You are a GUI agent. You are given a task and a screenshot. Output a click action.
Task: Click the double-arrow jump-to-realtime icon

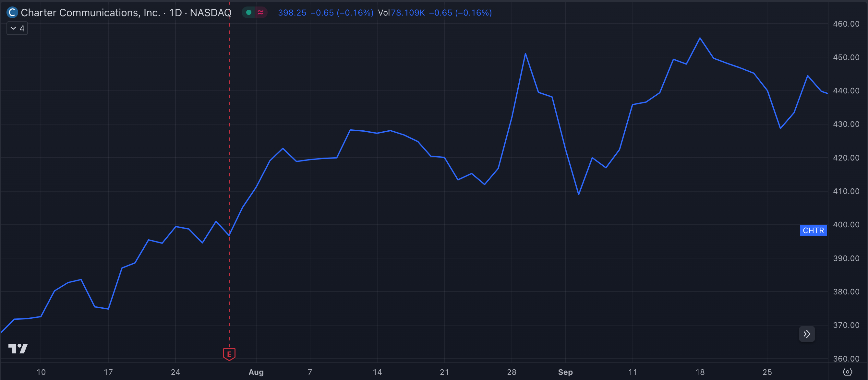pyautogui.click(x=807, y=334)
